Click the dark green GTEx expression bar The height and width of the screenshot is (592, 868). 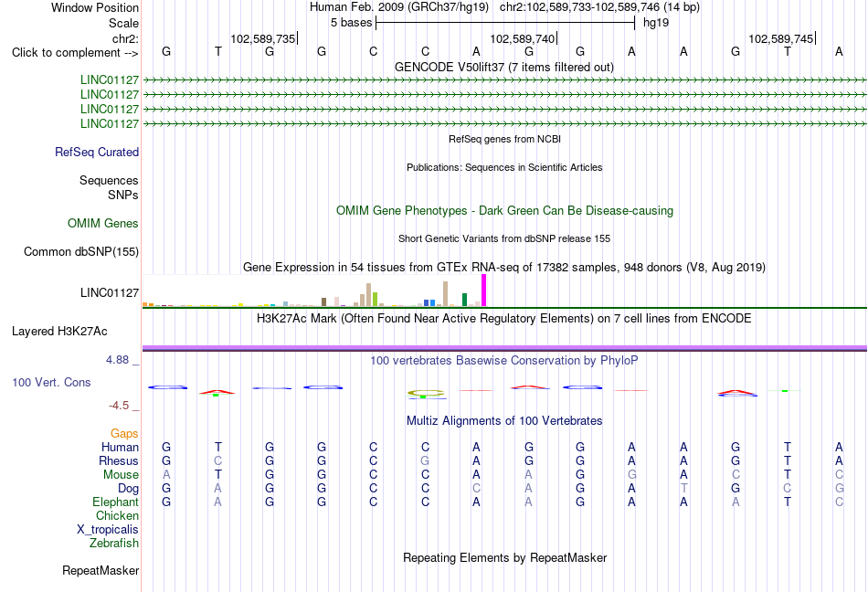464,300
